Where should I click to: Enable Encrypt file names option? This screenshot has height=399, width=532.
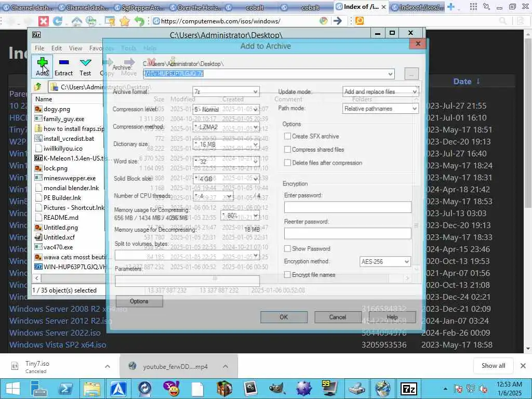click(x=287, y=274)
